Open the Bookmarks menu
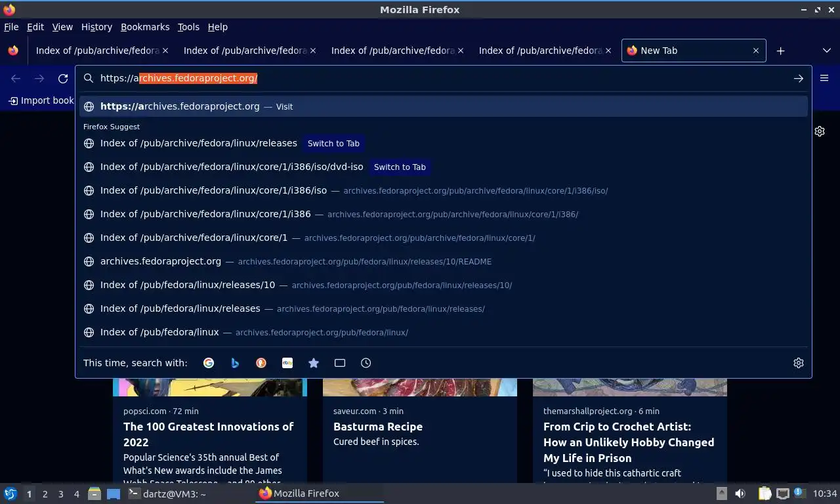 point(145,27)
